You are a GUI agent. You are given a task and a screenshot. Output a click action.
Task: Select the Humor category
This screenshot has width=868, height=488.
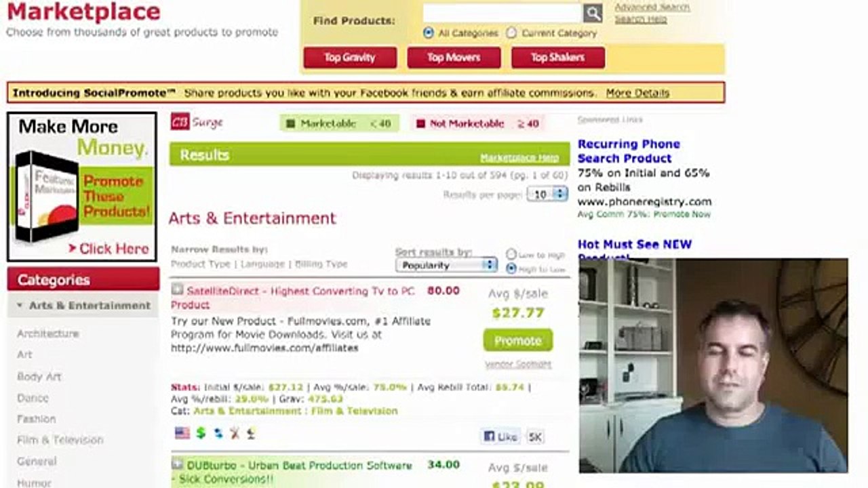coord(34,483)
